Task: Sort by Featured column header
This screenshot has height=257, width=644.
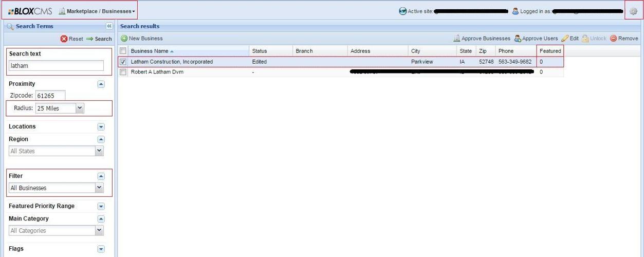Action: (550, 51)
